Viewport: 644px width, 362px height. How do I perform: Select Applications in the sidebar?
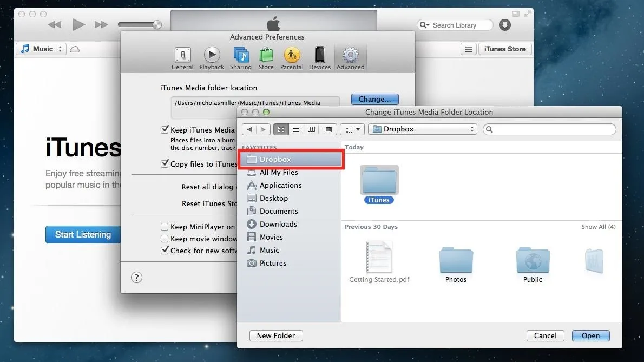289,185
